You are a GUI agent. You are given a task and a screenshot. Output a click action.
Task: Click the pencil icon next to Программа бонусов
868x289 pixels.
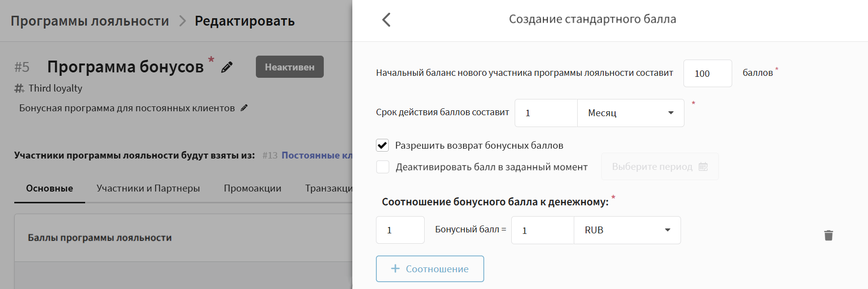[227, 67]
